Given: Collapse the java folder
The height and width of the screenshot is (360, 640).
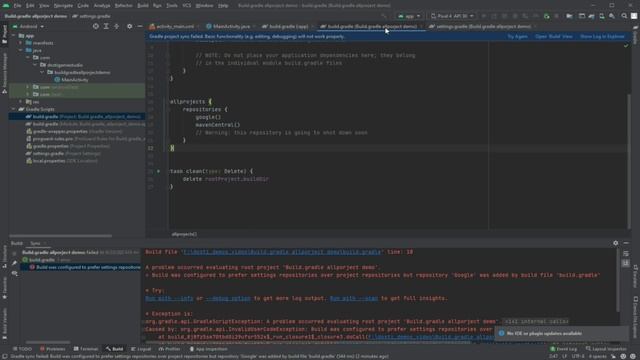Looking at the screenshot, I should (21, 50).
